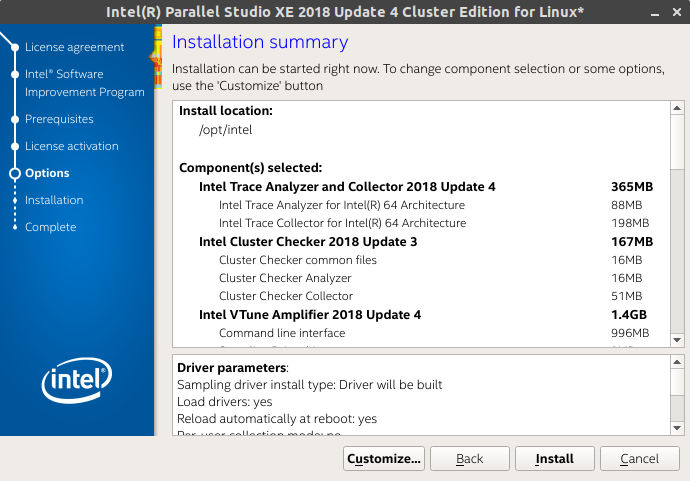Click Sampling driver install type line
The width and height of the screenshot is (690, 481).
309,385
